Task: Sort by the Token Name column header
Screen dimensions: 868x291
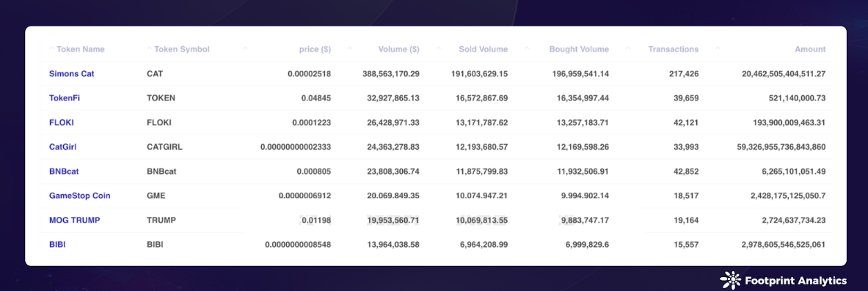Action: click(x=80, y=49)
